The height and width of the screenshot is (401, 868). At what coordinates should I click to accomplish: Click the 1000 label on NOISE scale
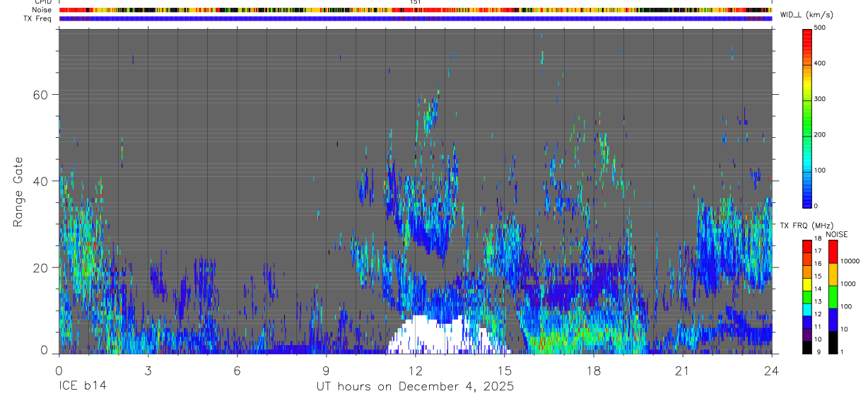point(848,284)
